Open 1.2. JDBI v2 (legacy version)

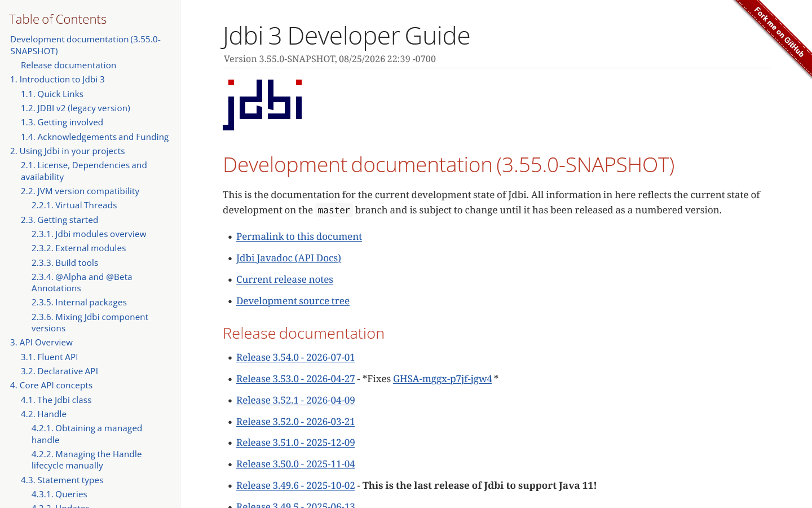(x=76, y=108)
